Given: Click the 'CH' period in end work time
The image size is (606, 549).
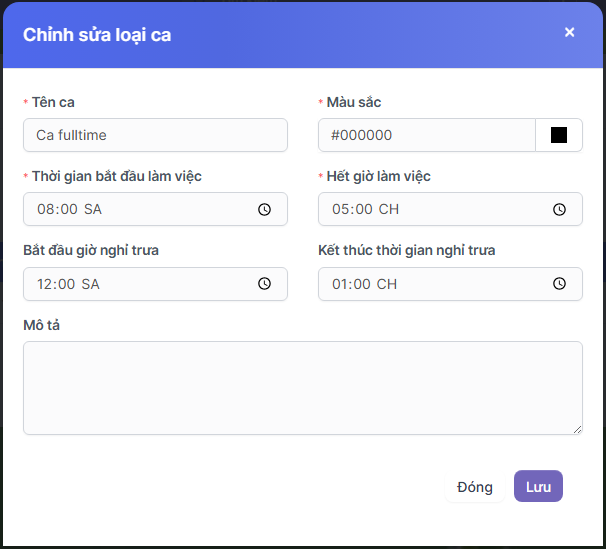Looking at the screenshot, I should (389, 210).
